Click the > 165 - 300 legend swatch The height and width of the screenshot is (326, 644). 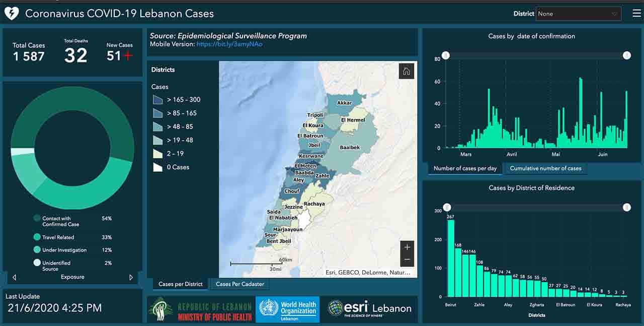158,100
